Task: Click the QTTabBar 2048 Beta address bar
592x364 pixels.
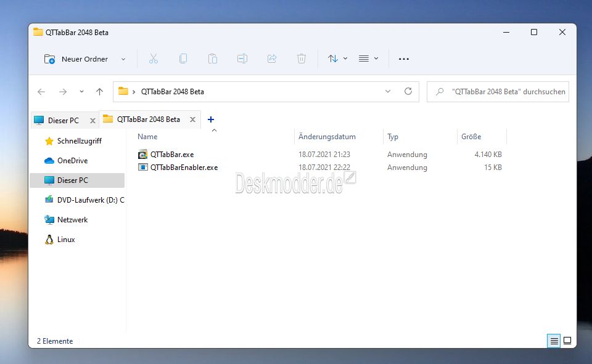Action: coord(266,92)
